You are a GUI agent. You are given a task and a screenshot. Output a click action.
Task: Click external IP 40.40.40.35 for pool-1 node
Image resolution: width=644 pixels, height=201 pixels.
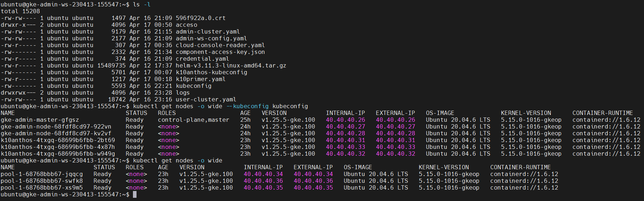tap(313, 188)
